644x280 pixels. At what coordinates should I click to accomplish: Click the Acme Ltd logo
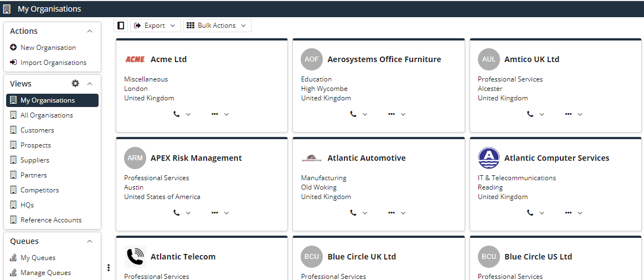point(135,59)
